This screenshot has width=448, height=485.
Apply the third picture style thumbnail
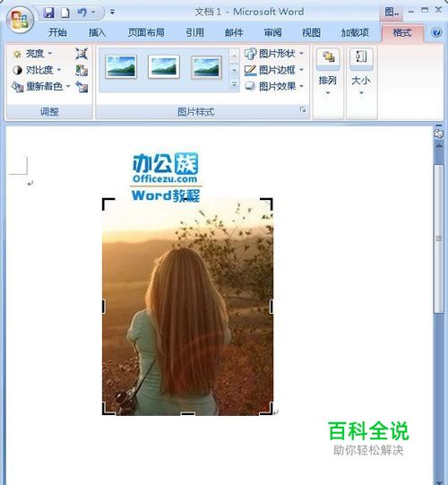tap(206, 67)
